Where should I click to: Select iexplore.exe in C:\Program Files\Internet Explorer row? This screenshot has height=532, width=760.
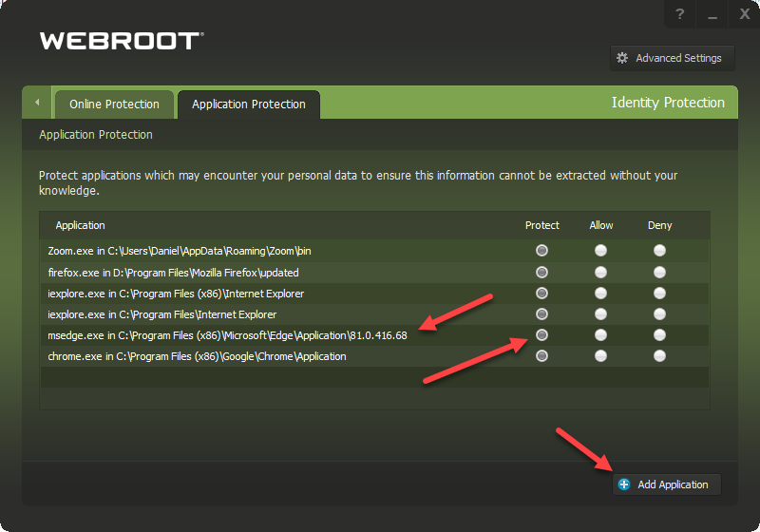coord(161,314)
